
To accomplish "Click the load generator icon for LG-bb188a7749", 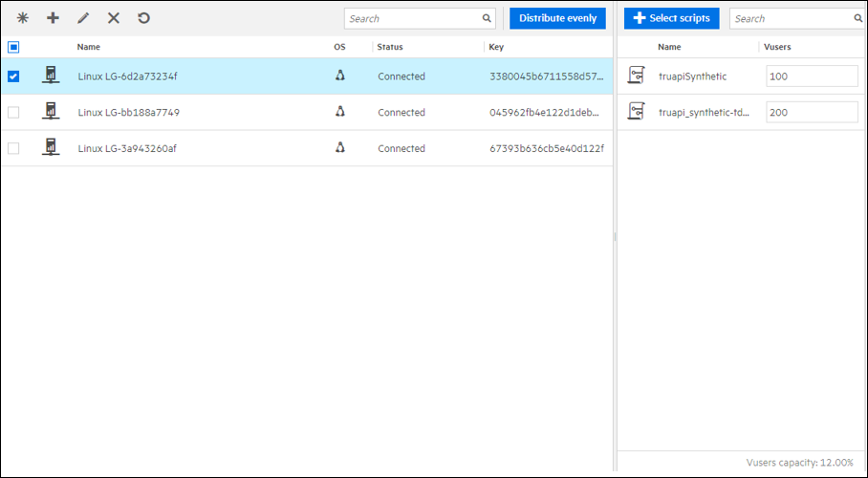I will point(52,112).
